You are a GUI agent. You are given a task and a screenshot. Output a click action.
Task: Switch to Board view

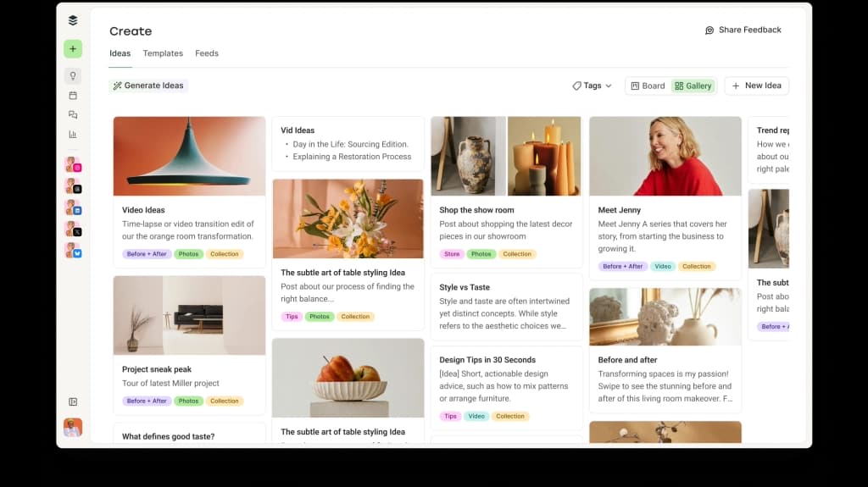648,86
